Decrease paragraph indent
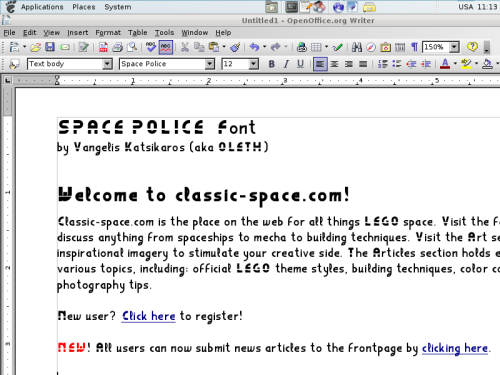Viewport: 500px width, 375px height. coord(411,64)
